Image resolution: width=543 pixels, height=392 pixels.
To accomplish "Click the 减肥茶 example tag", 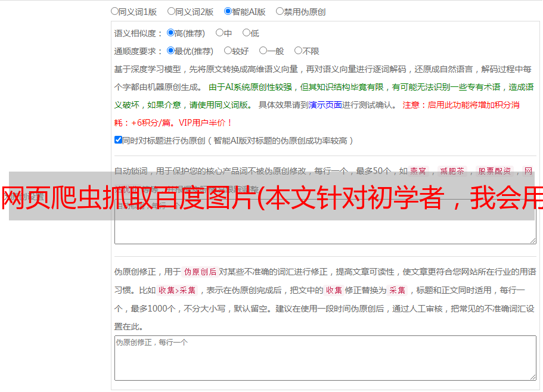I will (452, 171).
